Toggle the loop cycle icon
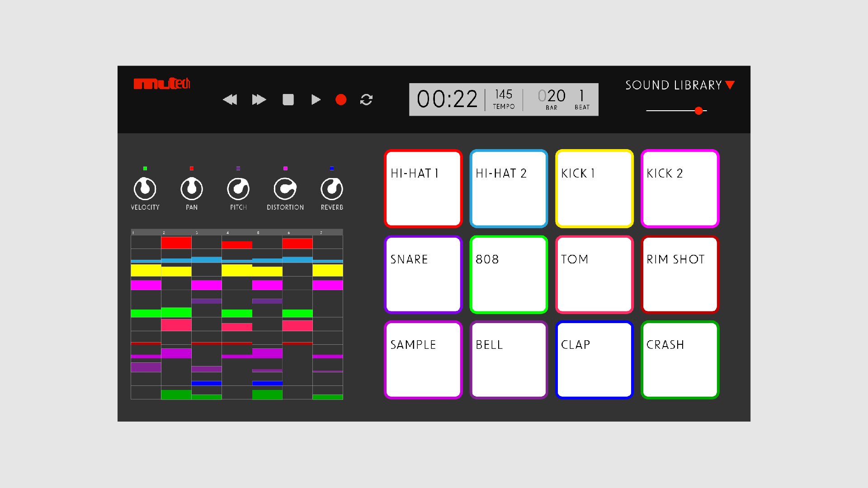 click(366, 99)
